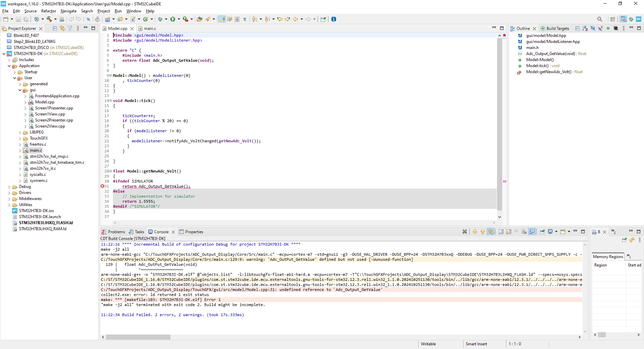Click the Project Explorer filter funnel icon
The width and height of the screenshot is (644, 349).
point(70,29)
